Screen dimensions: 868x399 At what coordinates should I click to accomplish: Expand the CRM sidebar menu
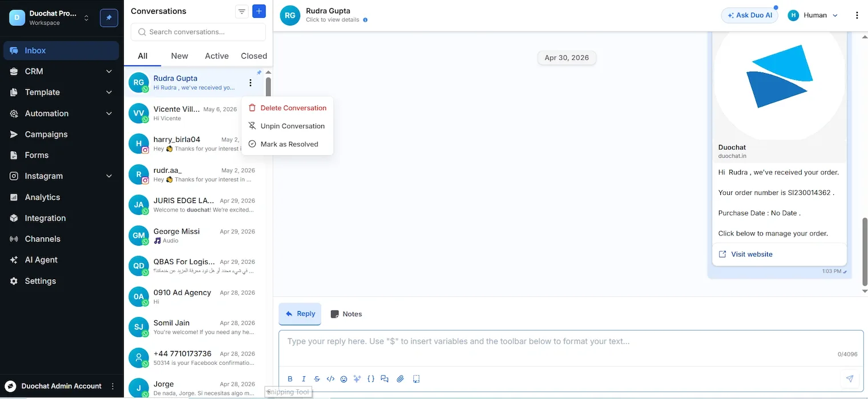click(62, 71)
